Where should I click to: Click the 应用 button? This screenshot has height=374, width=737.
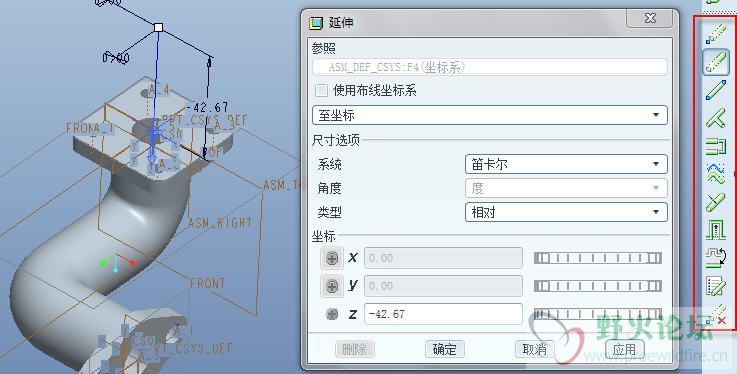[x=624, y=349]
